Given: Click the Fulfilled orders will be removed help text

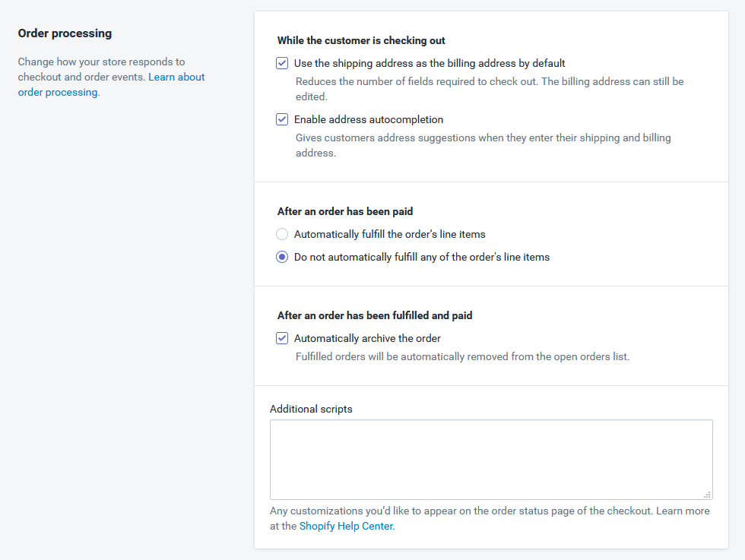Looking at the screenshot, I should tap(462, 356).
